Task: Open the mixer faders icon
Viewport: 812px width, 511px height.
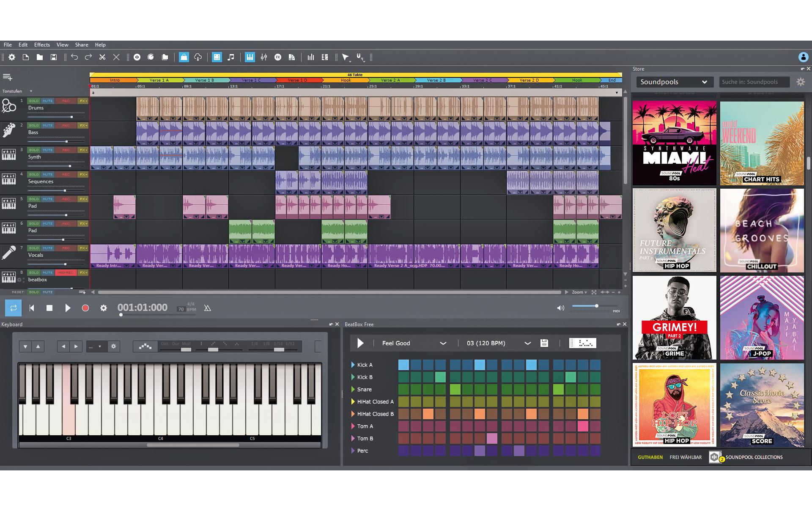Action: tap(264, 57)
